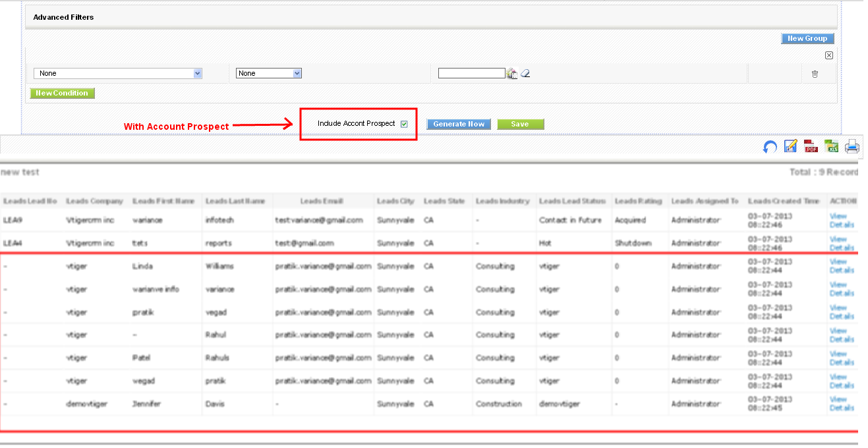This screenshot has height=448, width=868.
Task: Click the Hot lead status cell
Action: coord(545,243)
